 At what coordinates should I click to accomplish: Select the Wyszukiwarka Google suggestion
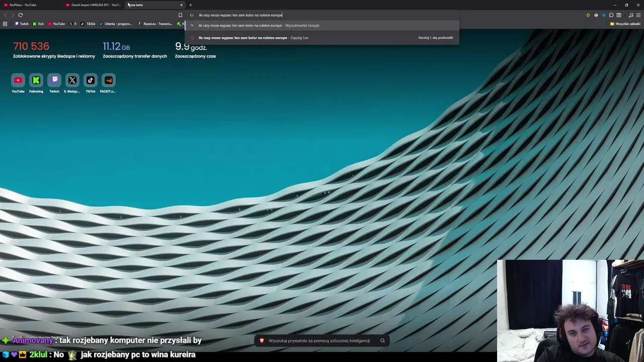point(322,25)
